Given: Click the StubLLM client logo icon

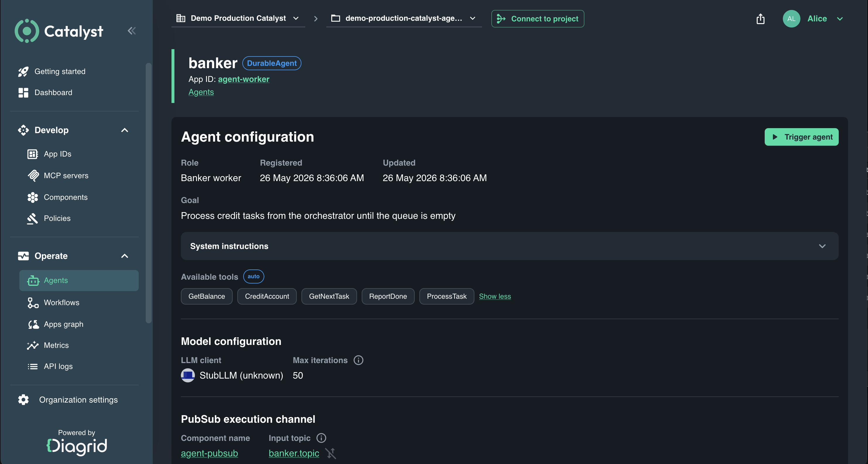Looking at the screenshot, I should tap(188, 375).
